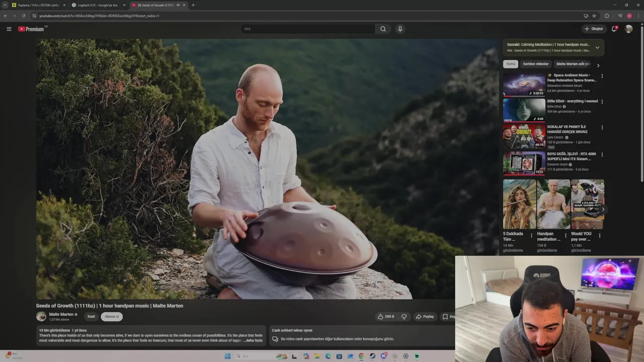Click the browser address bar URL

99,16
